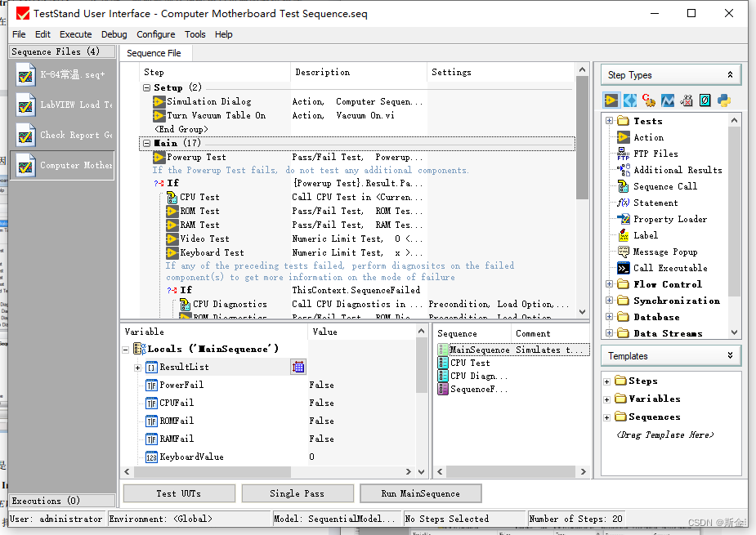
Task: Click the sequences pane horizontal scrollbar
Action: pyautogui.click(x=512, y=472)
